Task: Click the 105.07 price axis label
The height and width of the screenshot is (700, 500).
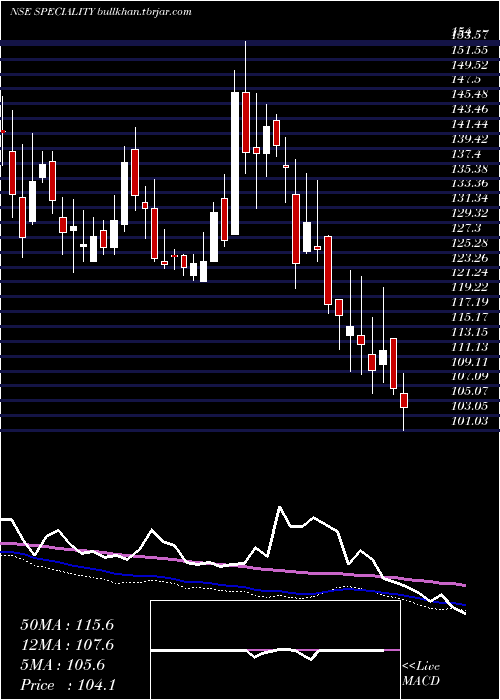Action: point(469,391)
